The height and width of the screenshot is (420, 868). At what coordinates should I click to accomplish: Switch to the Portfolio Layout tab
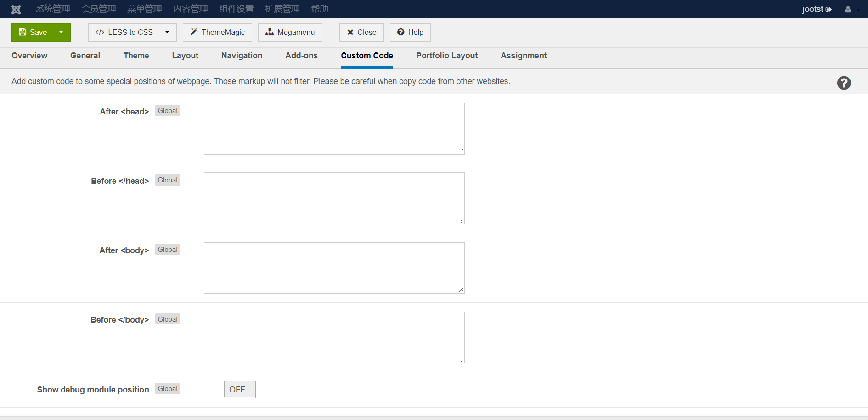pyautogui.click(x=446, y=56)
